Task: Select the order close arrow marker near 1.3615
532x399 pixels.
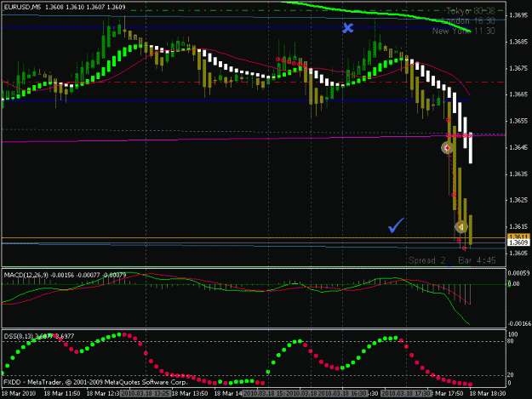Action: 460,226
